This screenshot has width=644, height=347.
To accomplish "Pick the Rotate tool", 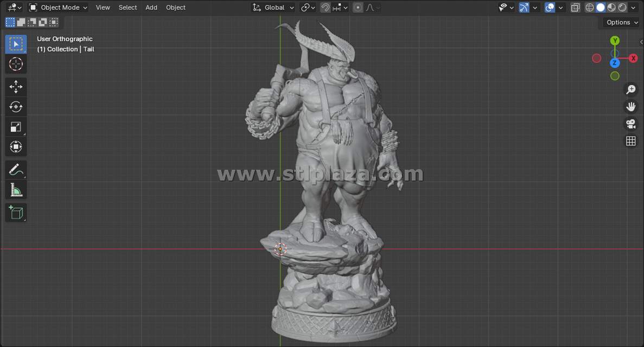I will pyautogui.click(x=16, y=107).
